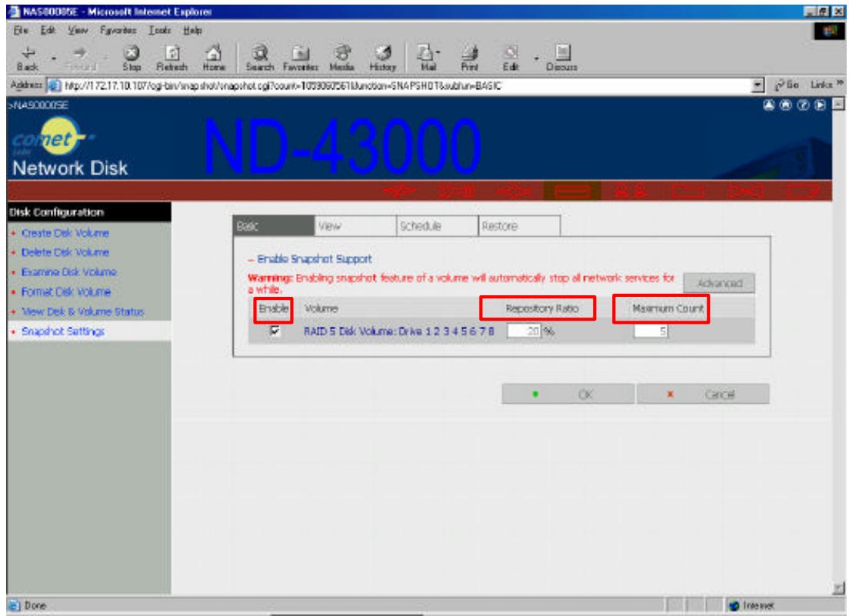Click the 'Maximum Count' column header
Screen dimensions: 849x616
coord(668,308)
